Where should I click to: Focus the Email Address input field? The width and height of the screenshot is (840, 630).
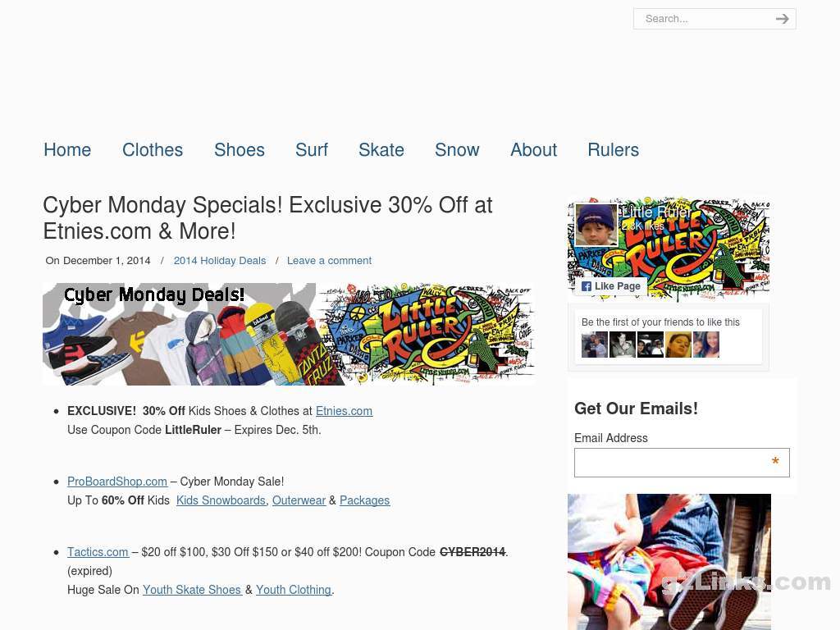pyautogui.click(x=682, y=463)
